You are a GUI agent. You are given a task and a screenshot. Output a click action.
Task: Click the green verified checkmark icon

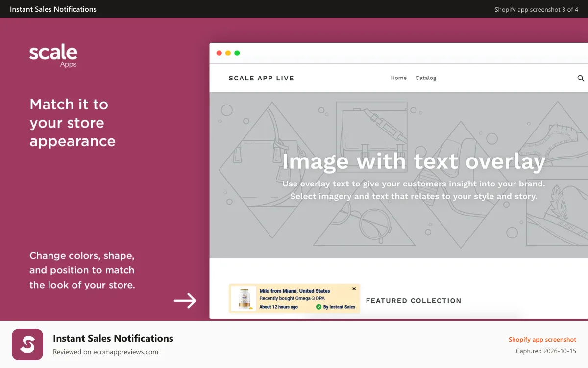318,307
